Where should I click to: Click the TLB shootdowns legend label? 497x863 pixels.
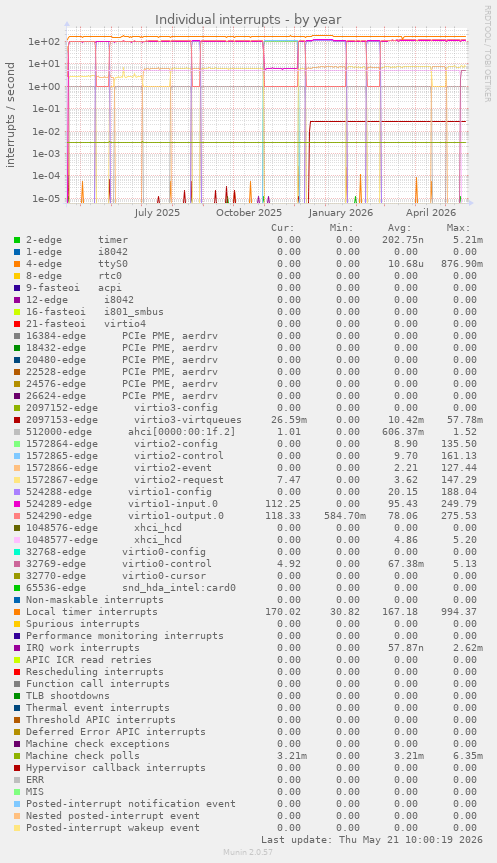coord(68,696)
